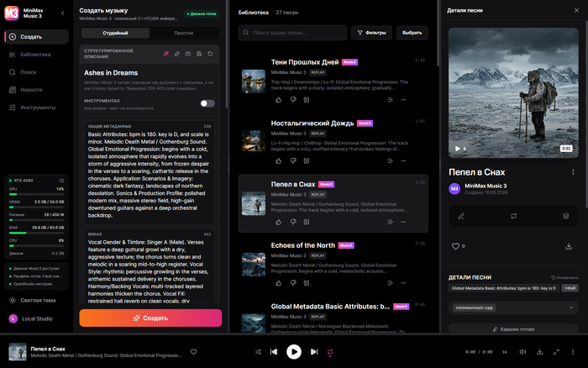The width and height of the screenshot is (588, 368).
Task: Thumbs down Ностальгический Дождь
Action: click(293, 161)
